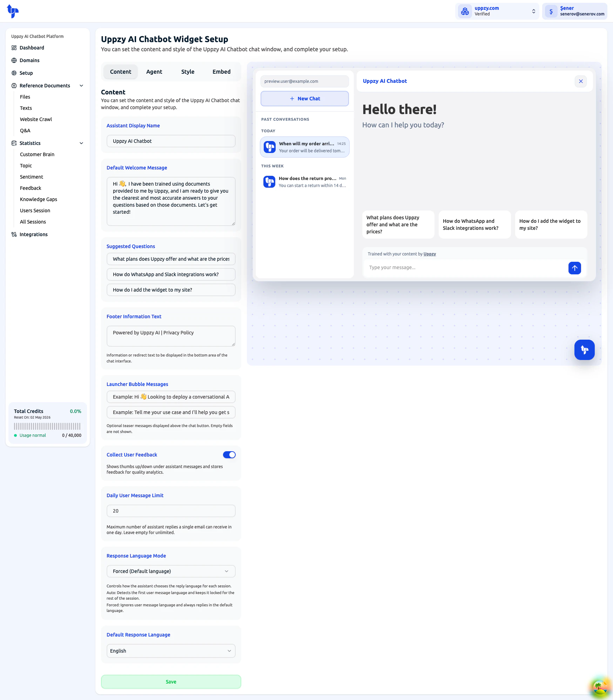
Task: Click the Statistics database icon
Action: point(14,143)
